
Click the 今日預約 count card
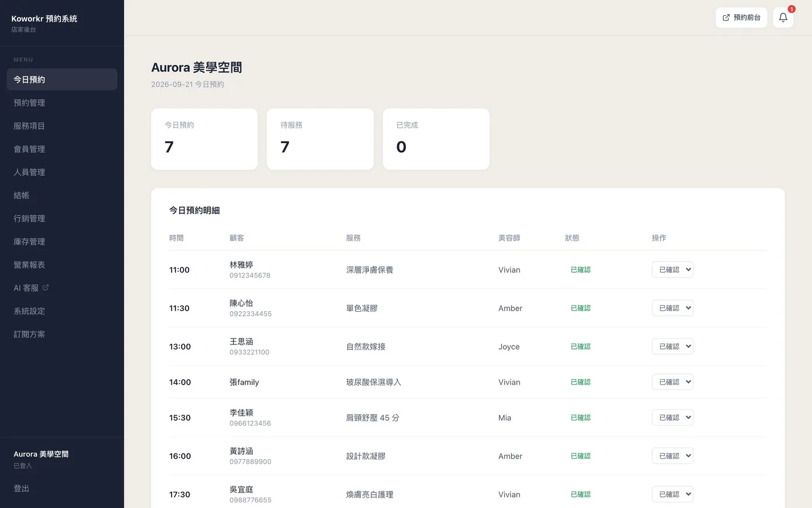[204, 139]
